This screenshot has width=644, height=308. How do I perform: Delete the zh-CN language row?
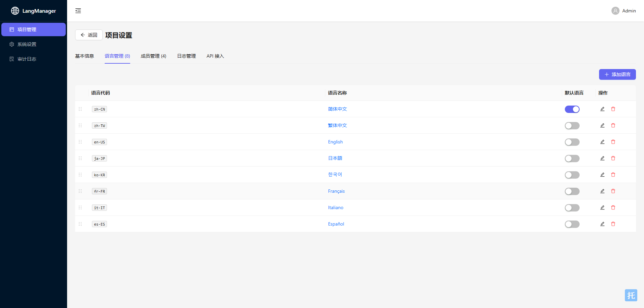coord(613,109)
